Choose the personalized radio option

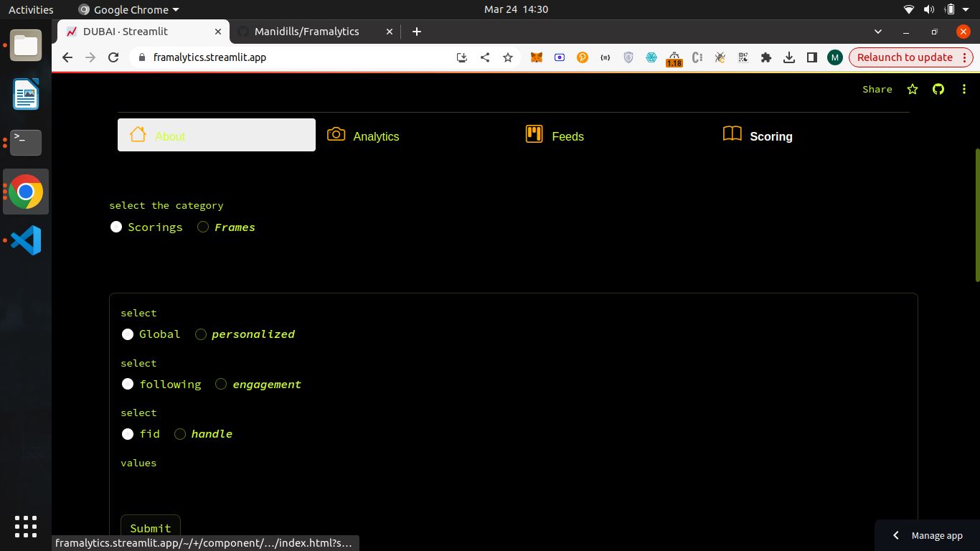coord(245,334)
